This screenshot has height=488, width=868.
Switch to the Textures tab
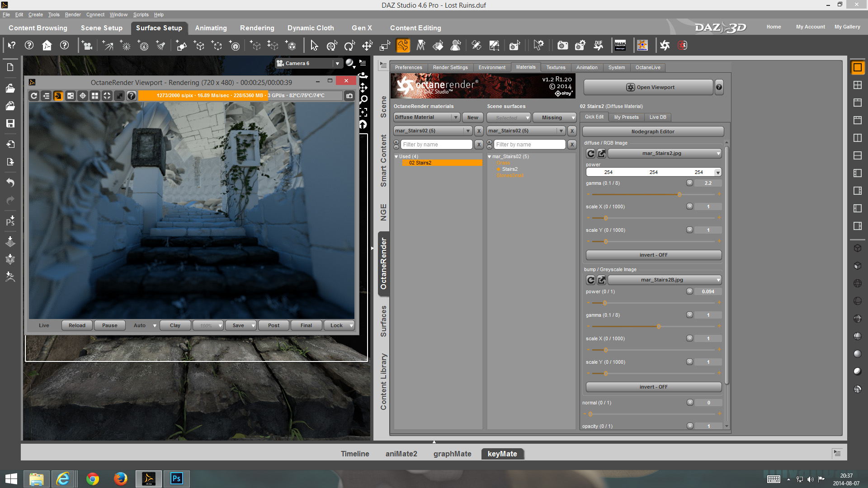click(x=556, y=67)
